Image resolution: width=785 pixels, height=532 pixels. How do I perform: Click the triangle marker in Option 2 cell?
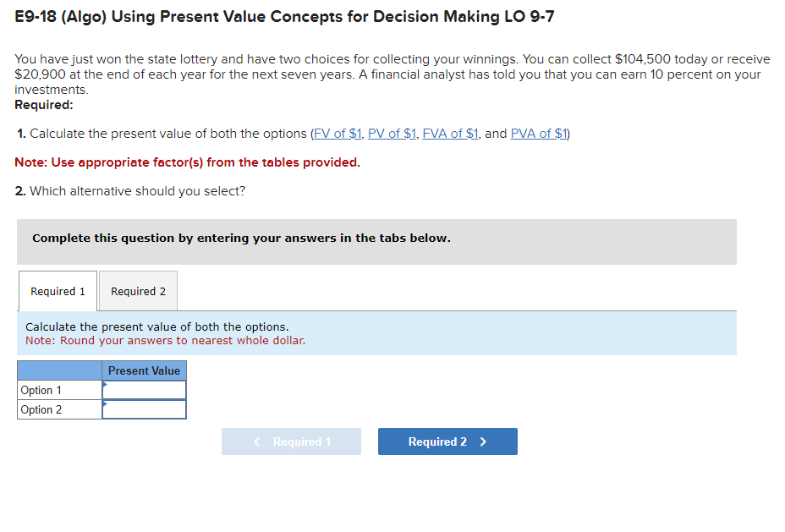tap(105, 402)
